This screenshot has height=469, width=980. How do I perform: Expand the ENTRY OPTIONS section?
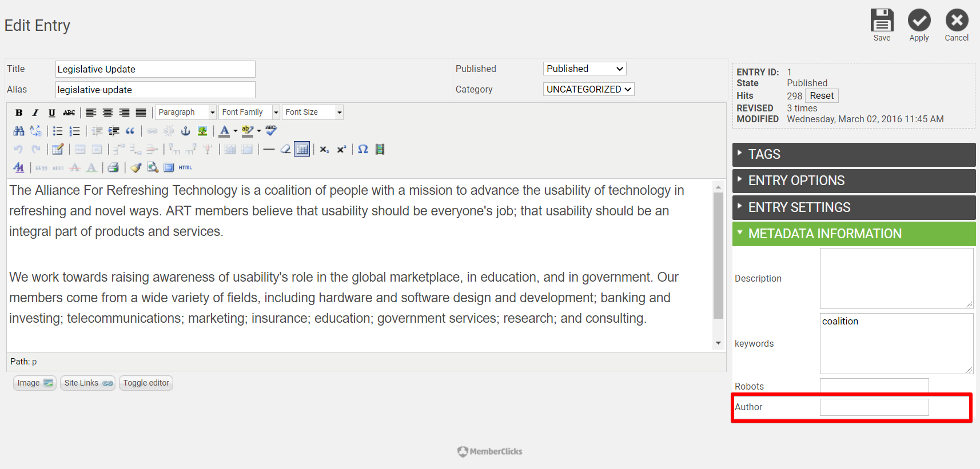point(854,181)
